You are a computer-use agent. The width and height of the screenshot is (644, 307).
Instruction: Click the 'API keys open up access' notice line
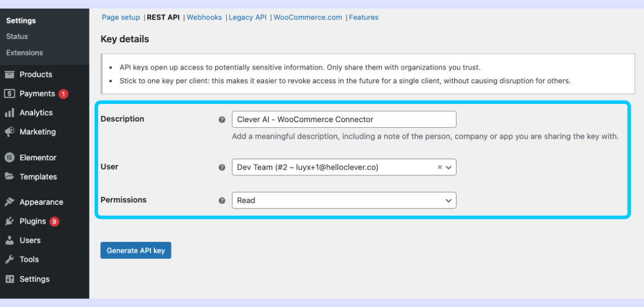pyautogui.click(x=300, y=67)
